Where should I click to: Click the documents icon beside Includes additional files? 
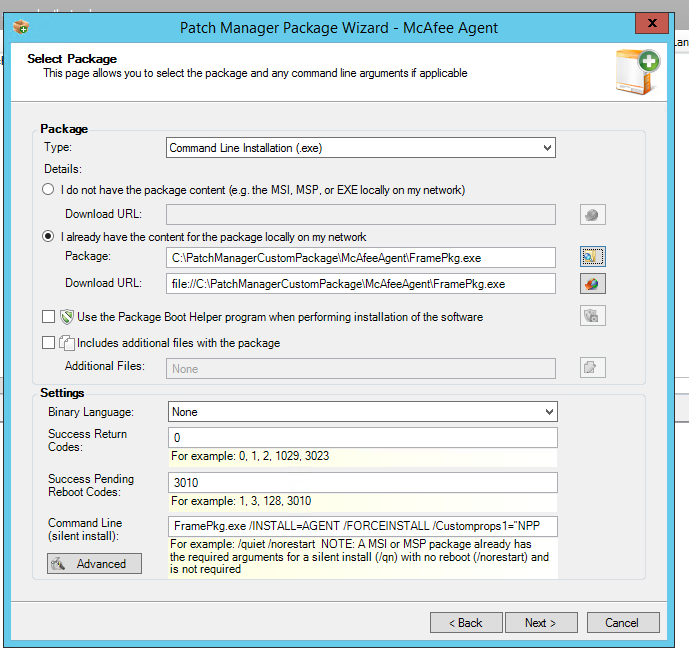point(67,343)
